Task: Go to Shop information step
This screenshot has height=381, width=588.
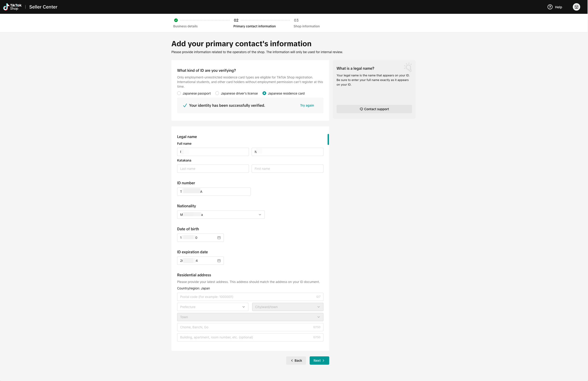Action: tap(306, 26)
